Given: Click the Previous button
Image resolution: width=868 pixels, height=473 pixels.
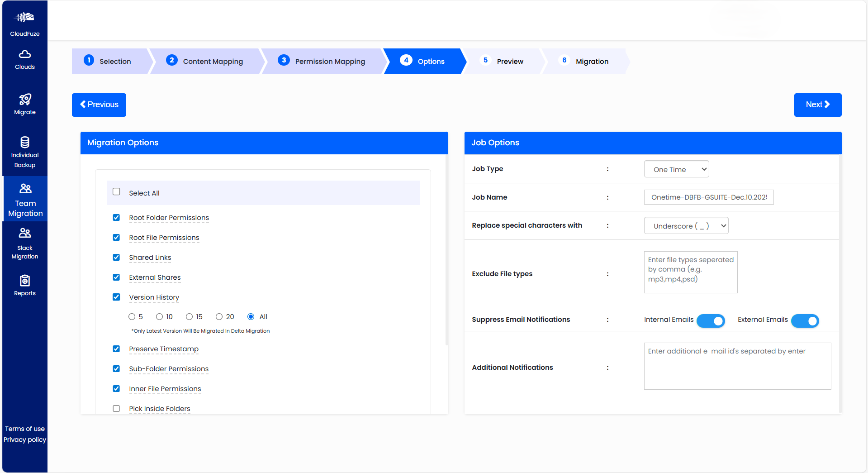Looking at the screenshot, I should [x=99, y=105].
